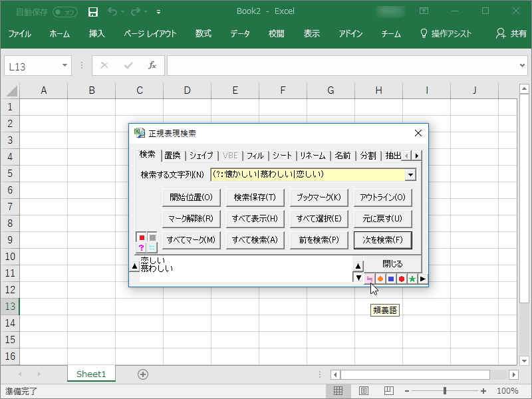Switch to the 置換 tab
Image resolution: width=532 pixels, height=399 pixels.
pyautogui.click(x=172, y=155)
